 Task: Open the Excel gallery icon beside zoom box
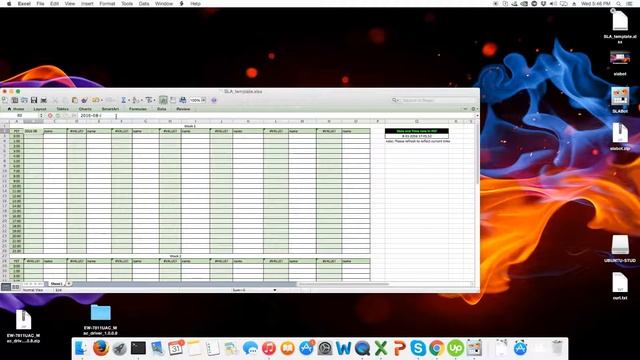click(x=182, y=100)
